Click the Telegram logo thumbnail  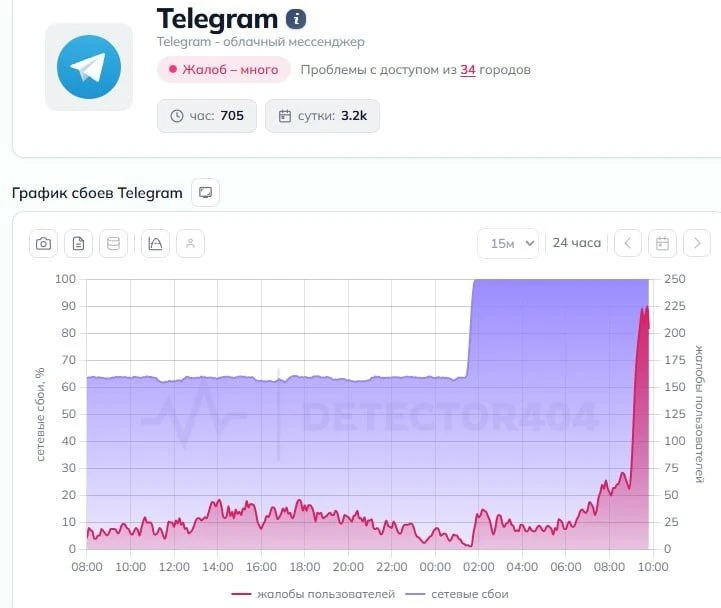pos(89,67)
